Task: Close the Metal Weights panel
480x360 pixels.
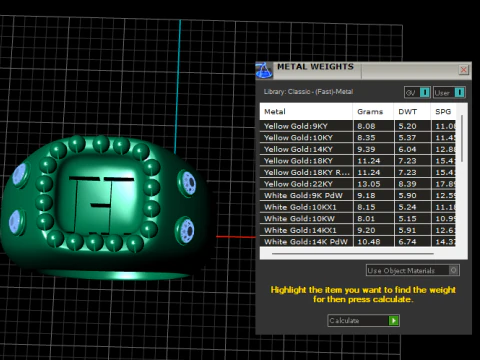Action: [463, 70]
